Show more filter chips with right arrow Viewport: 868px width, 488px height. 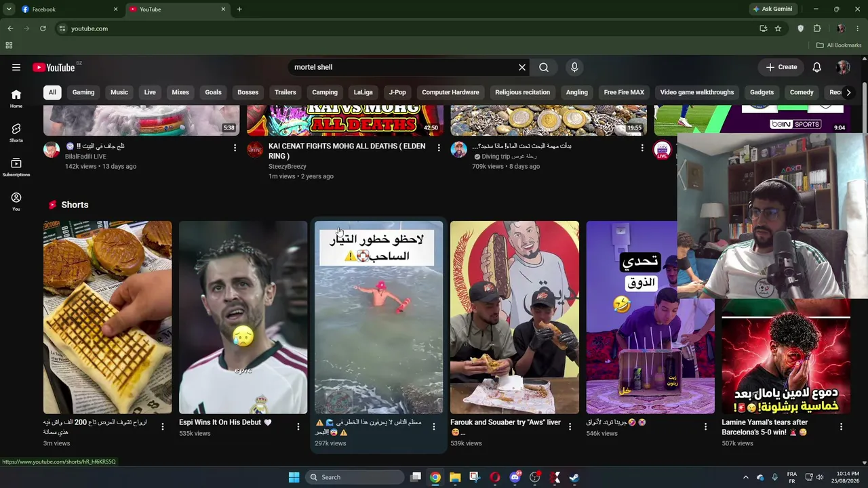tap(848, 92)
